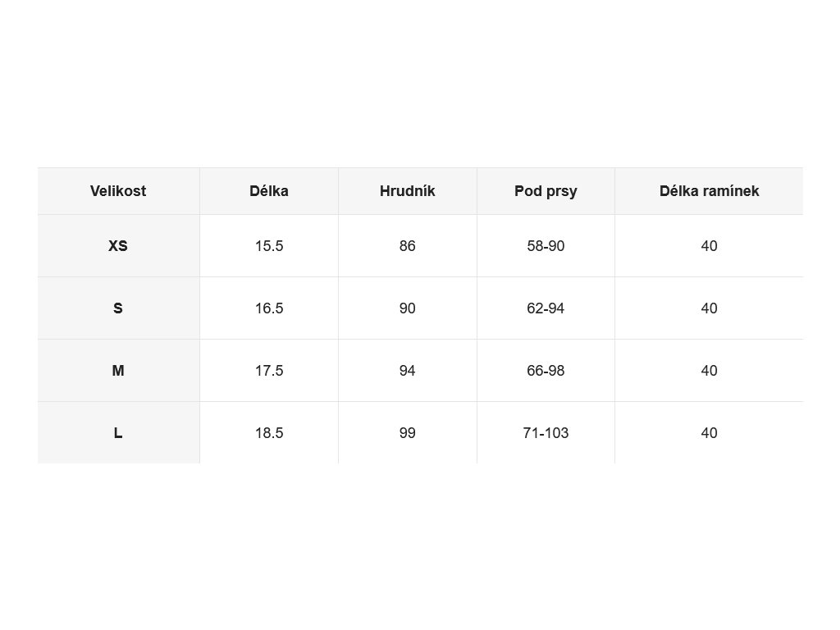Screen dimensions: 840x630
Task: Click the strap length 40 in XS row
Action: click(x=709, y=246)
